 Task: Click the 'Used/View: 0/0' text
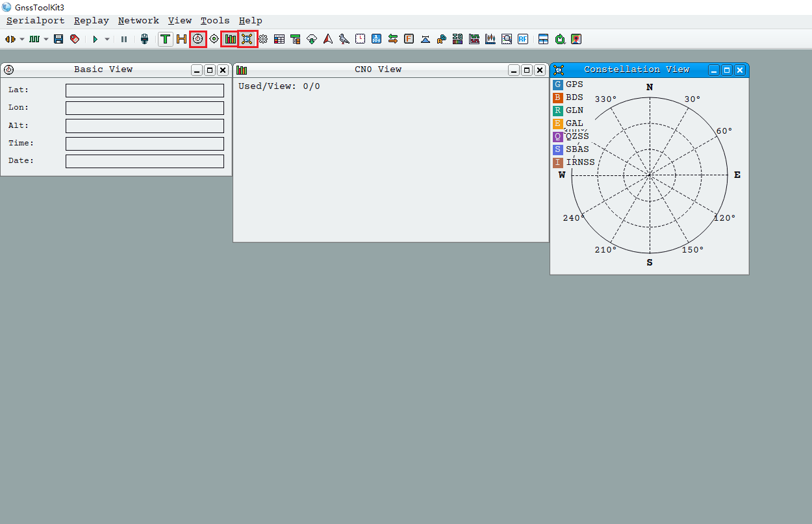click(279, 86)
